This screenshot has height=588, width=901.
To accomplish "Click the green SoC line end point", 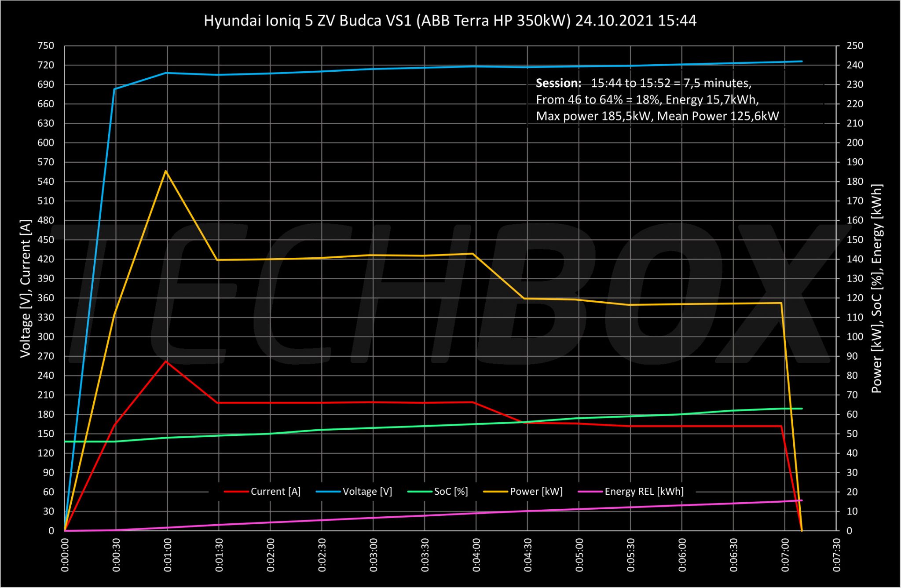I will pyautogui.click(x=802, y=409).
